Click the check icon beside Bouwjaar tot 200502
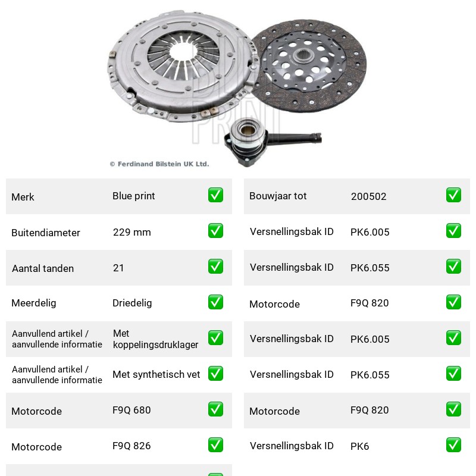The image size is (476, 476). point(453,195)
